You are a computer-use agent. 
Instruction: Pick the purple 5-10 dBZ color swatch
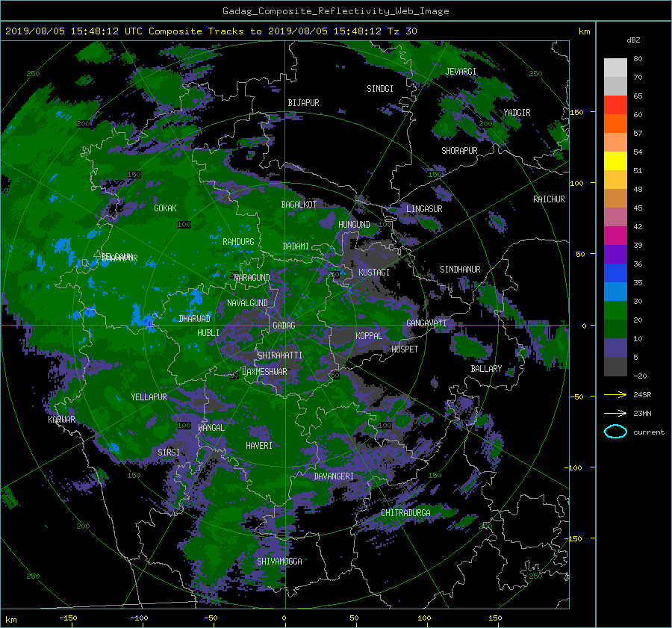click(x=615, y=348)
